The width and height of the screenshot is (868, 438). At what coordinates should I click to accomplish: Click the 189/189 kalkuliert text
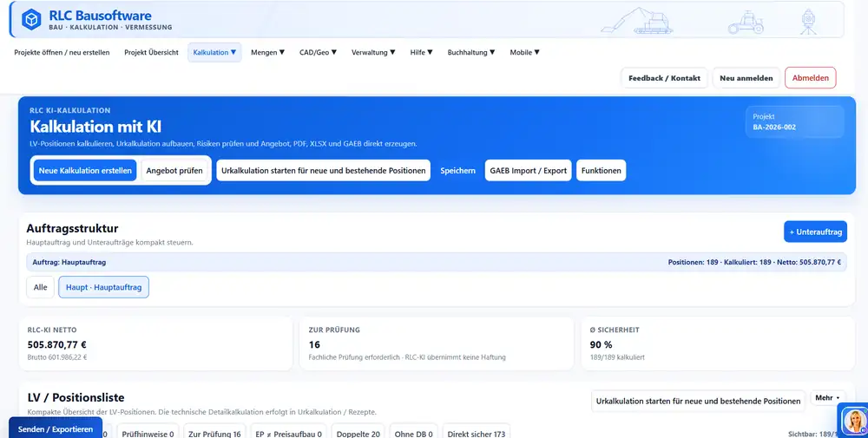[x=617, y=357]
